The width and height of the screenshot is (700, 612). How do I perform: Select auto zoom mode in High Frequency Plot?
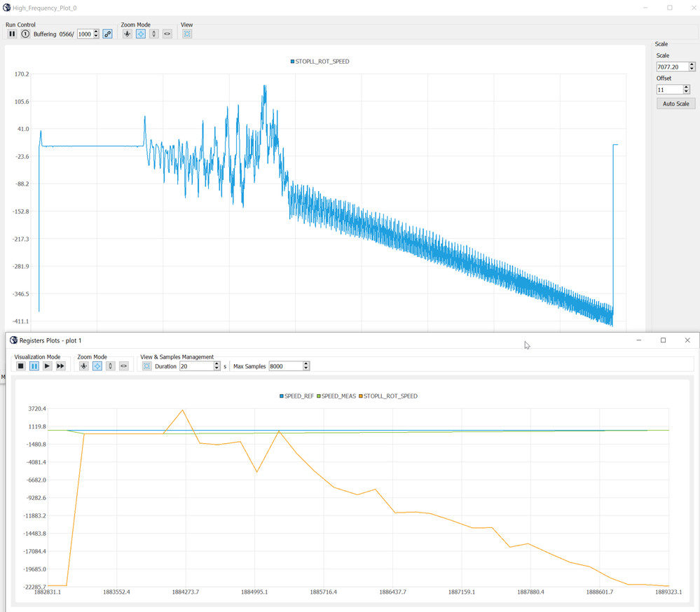pos(128,34)
